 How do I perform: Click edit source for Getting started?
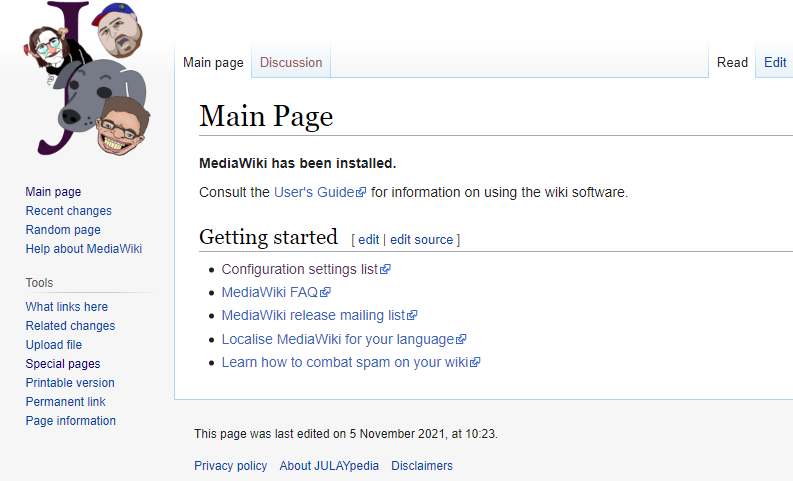(421, 240)
